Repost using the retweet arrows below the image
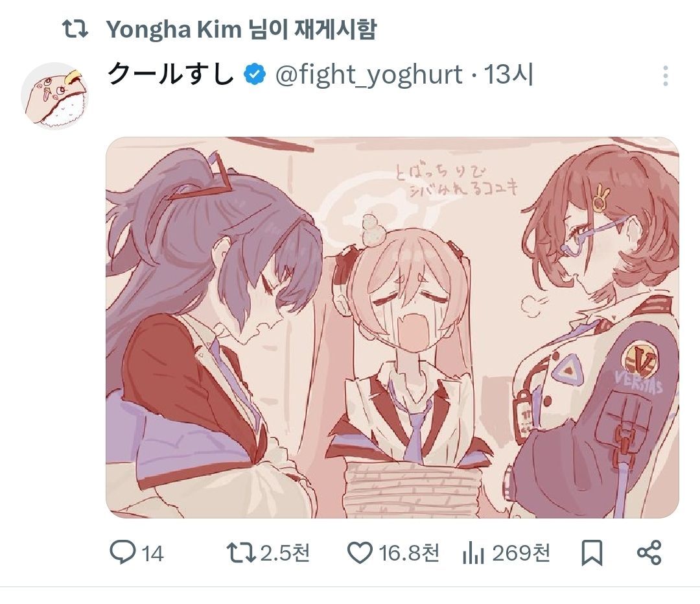 [x=241, y=553]
